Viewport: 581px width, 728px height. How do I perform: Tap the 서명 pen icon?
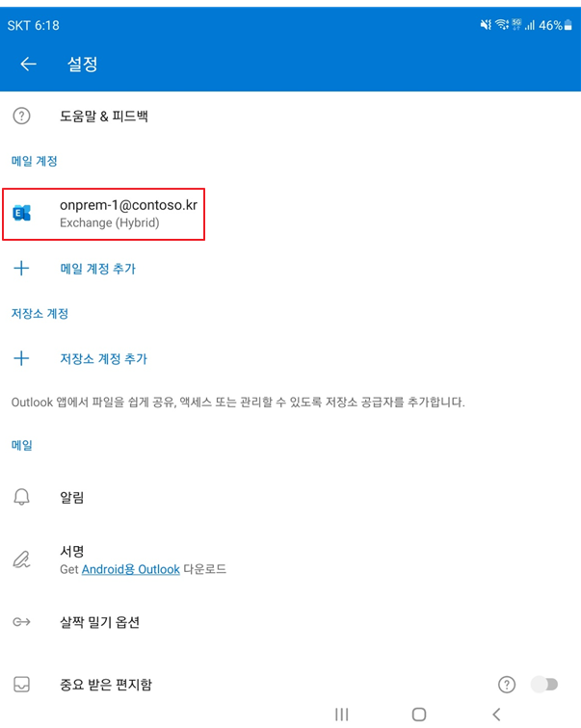point(21,559)
